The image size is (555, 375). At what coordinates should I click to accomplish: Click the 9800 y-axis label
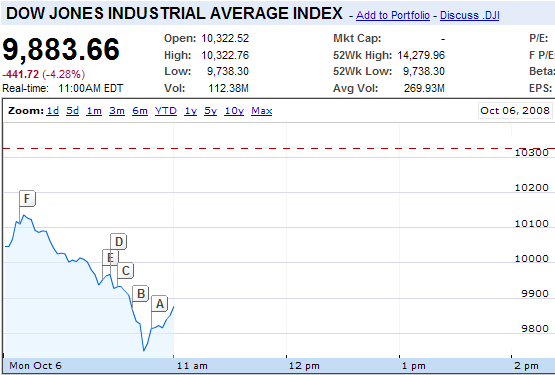point(535,329)
